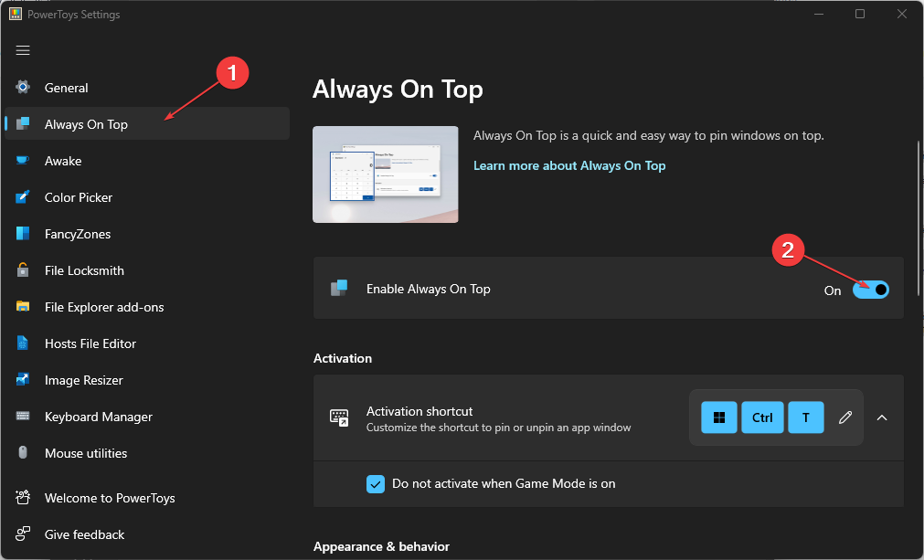Click the Give feedback icon
The image size is (924, 560).
23,534
